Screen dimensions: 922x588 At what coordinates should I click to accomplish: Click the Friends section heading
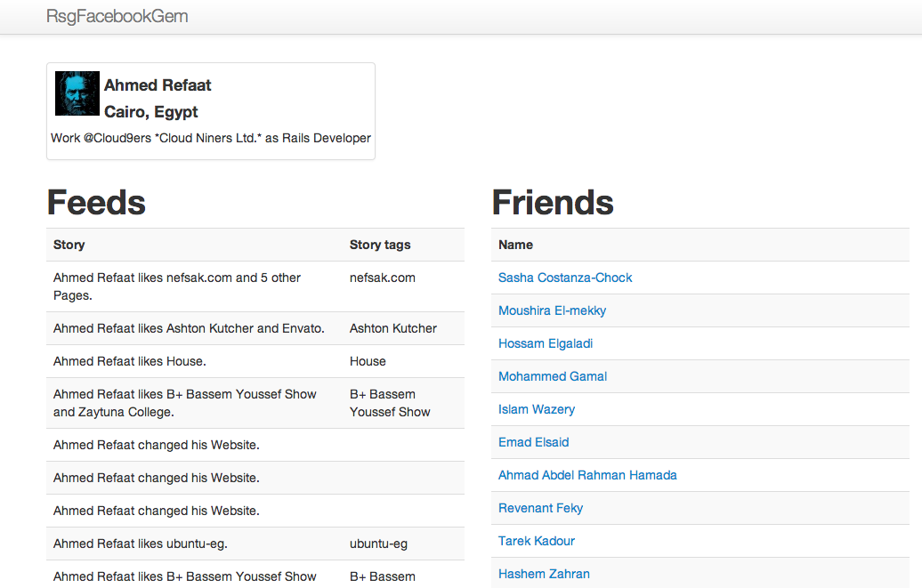point(553,202)
